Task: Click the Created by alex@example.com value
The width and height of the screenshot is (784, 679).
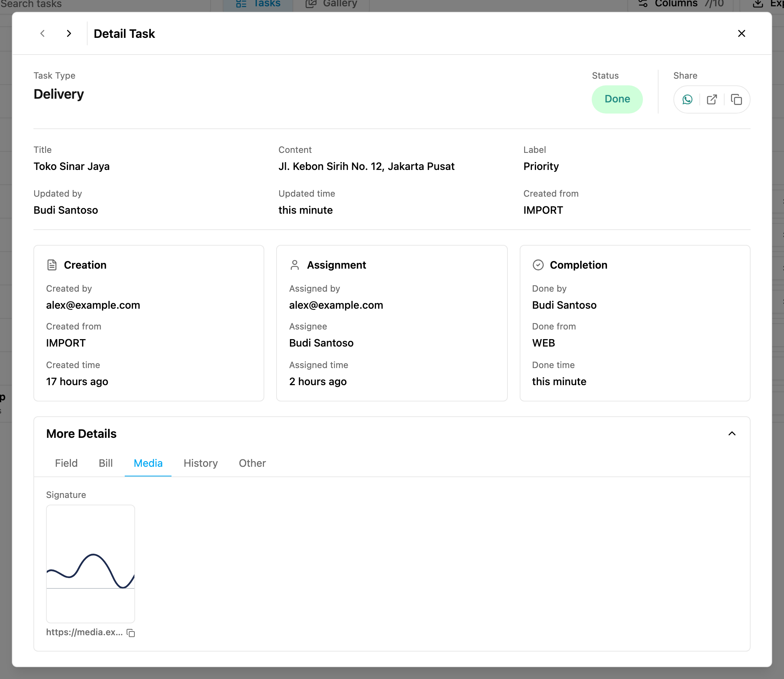Action: (x=93, y=305)
